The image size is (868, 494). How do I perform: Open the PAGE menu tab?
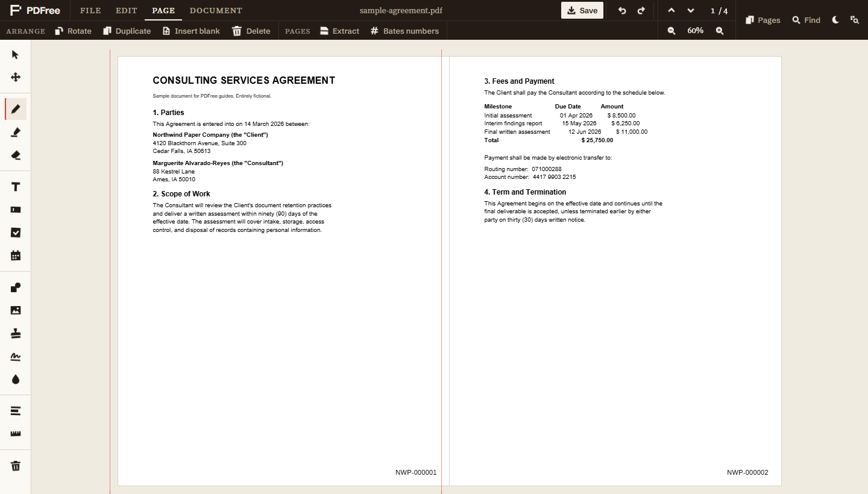click(163, 10)
